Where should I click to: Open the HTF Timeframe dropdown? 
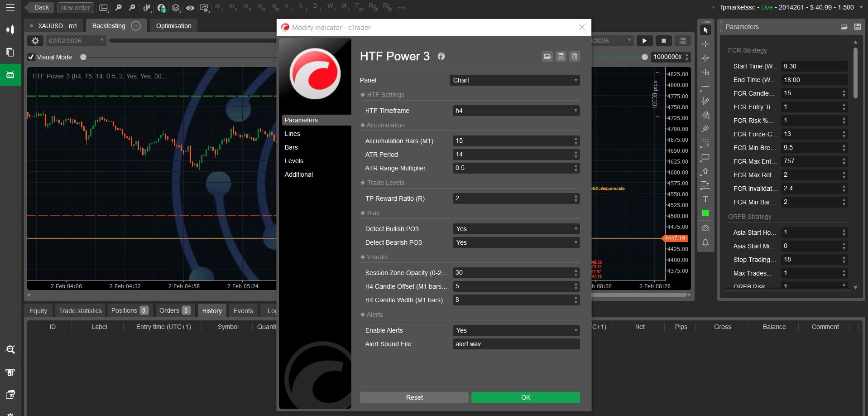pyautogui.click(x=516, y=111)
